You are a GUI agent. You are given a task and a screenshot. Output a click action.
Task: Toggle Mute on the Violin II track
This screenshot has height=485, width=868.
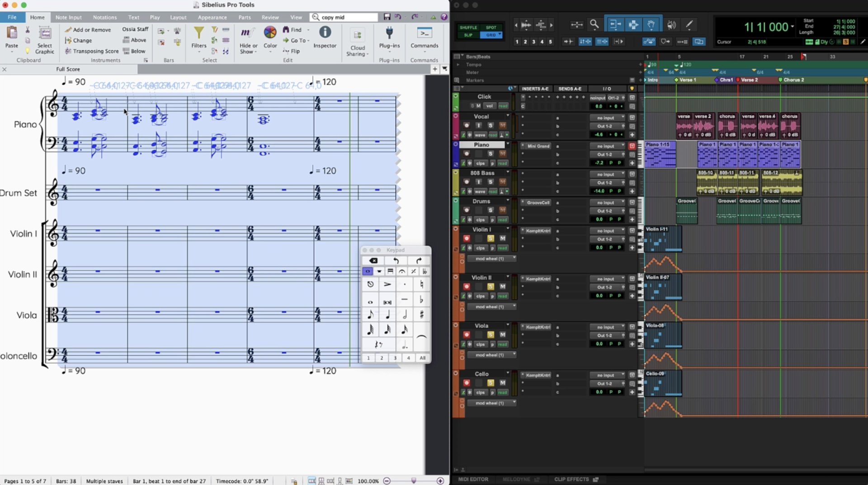pos(502,287)
